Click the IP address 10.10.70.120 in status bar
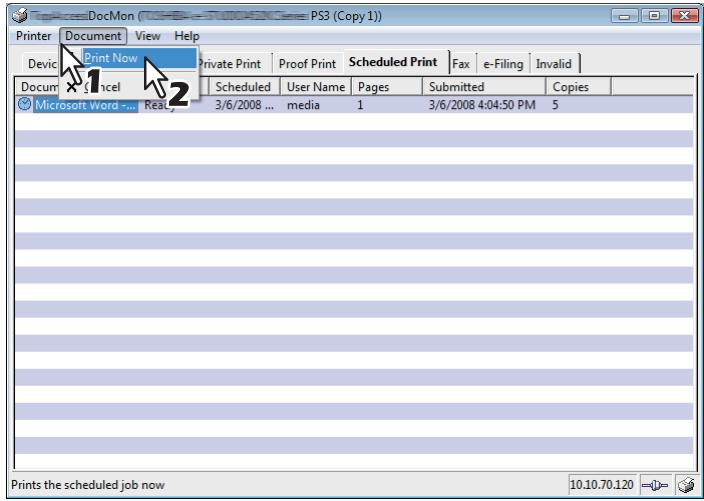 click(602, 485)
